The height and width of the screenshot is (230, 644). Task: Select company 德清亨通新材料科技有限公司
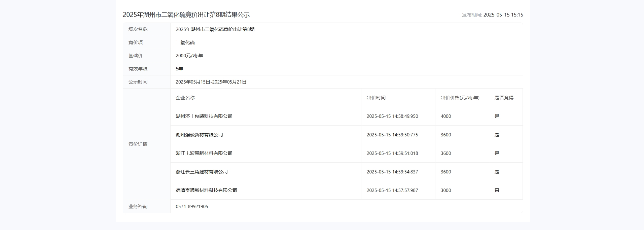(x=206, y=190)
